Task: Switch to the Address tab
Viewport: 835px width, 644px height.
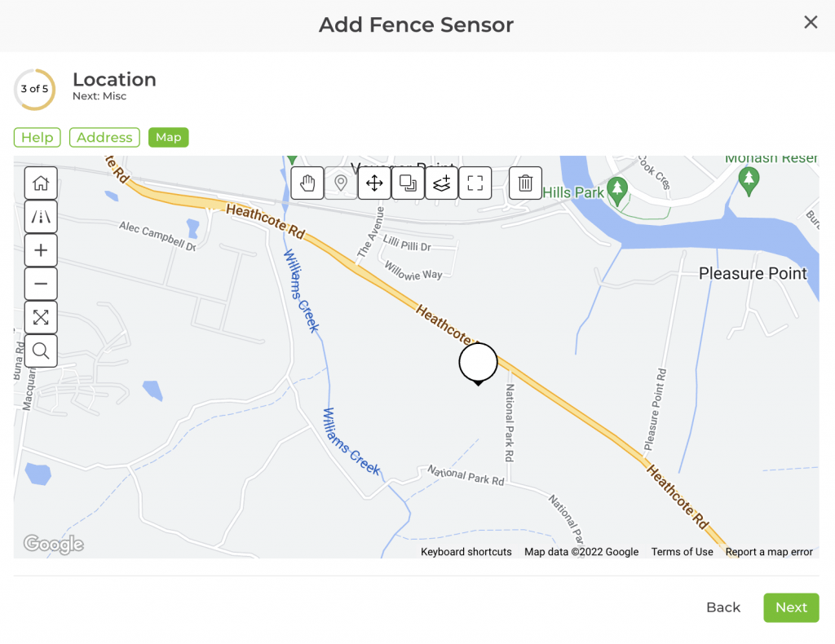Action: (104, 138)
